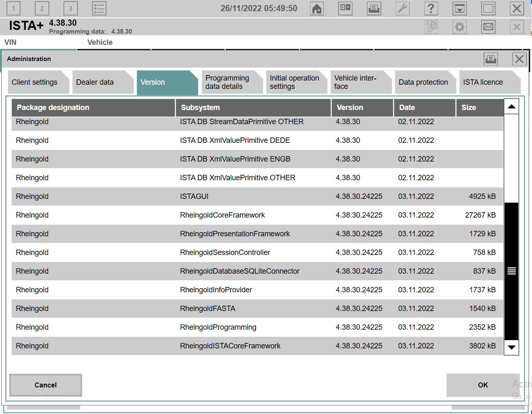The image size is (532, 414).
Task: Click the scrollbar up arrow
Action: [511, 107]
